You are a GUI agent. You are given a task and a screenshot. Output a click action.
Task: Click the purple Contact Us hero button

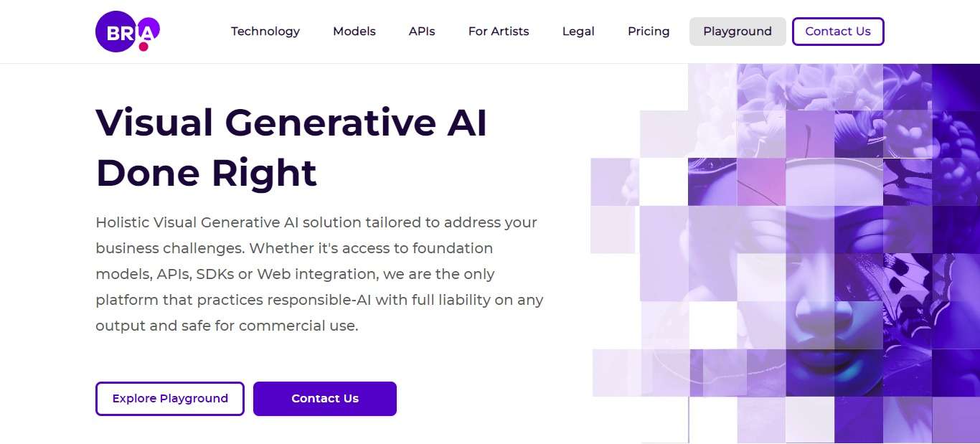click(324, 398)
